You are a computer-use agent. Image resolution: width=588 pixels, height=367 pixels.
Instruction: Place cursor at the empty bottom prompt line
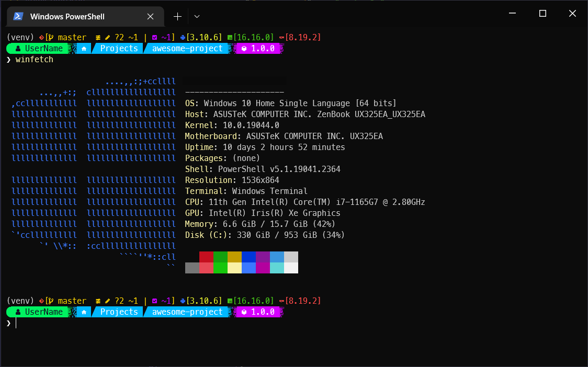[16, 323]
